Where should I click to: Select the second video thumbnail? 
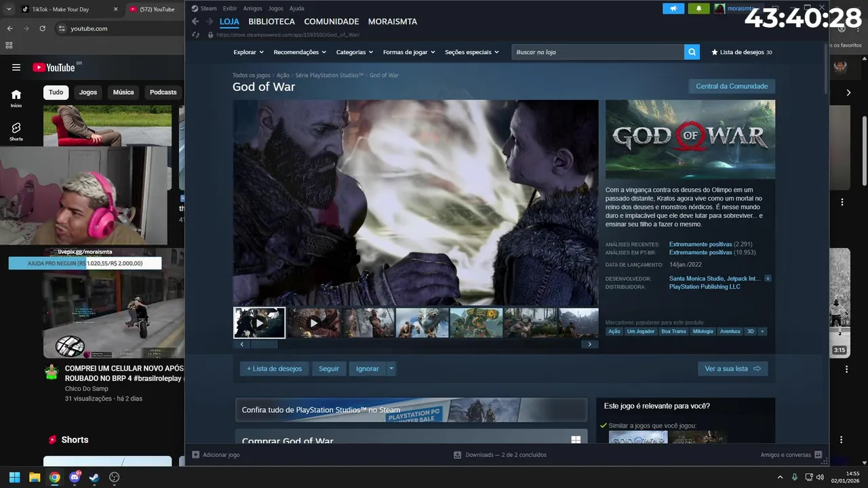coord(313,323)
